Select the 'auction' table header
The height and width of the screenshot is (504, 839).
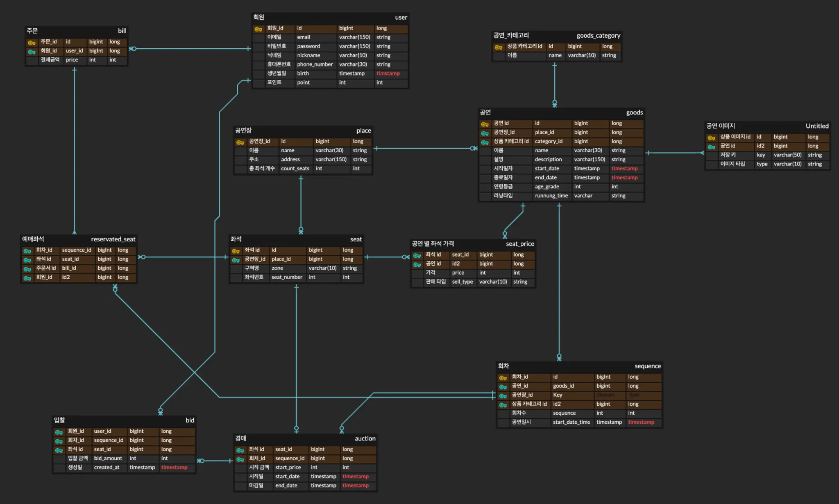coord(365,438)
